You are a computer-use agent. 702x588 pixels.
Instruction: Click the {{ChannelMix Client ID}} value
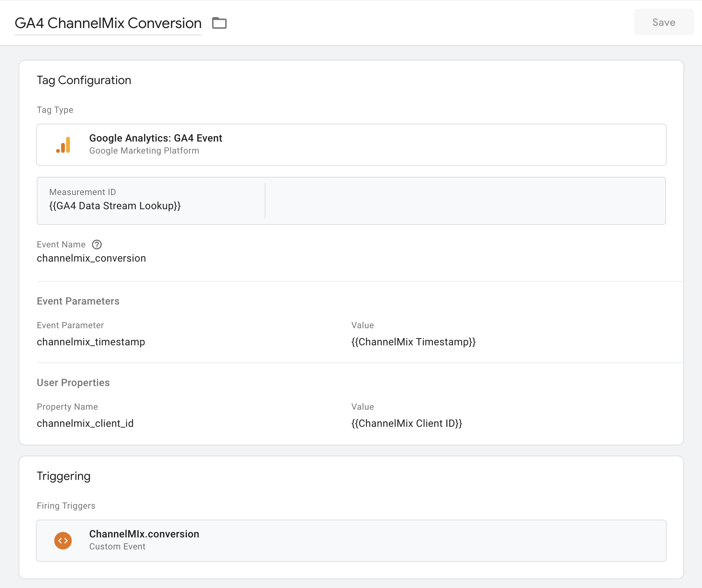click(x=407, y=424)
